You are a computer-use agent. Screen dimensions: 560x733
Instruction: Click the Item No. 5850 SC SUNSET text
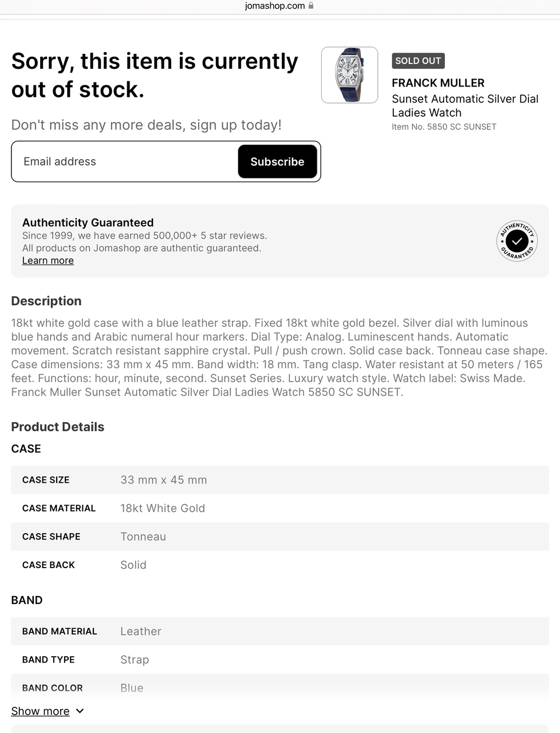click(x=444, y=127)
